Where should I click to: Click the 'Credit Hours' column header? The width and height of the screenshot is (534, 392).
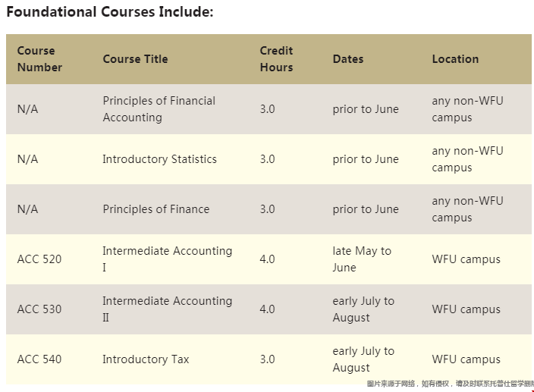(x=276, y=59)
